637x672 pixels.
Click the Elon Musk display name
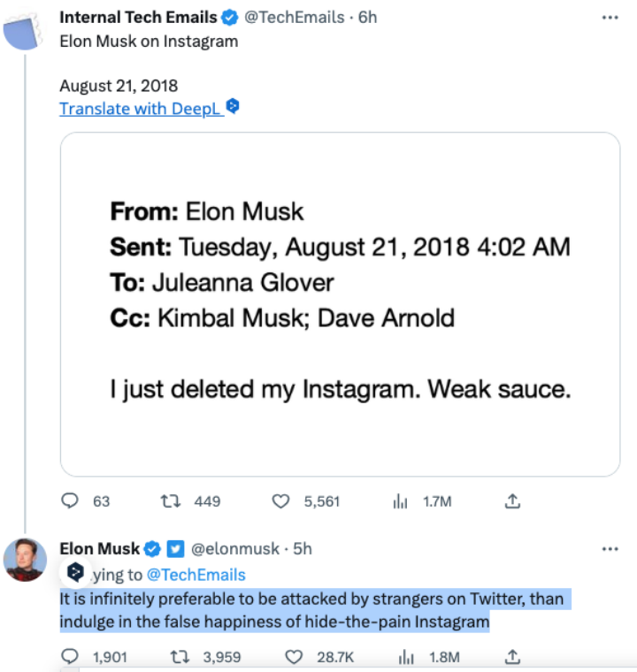coord(100,549)
